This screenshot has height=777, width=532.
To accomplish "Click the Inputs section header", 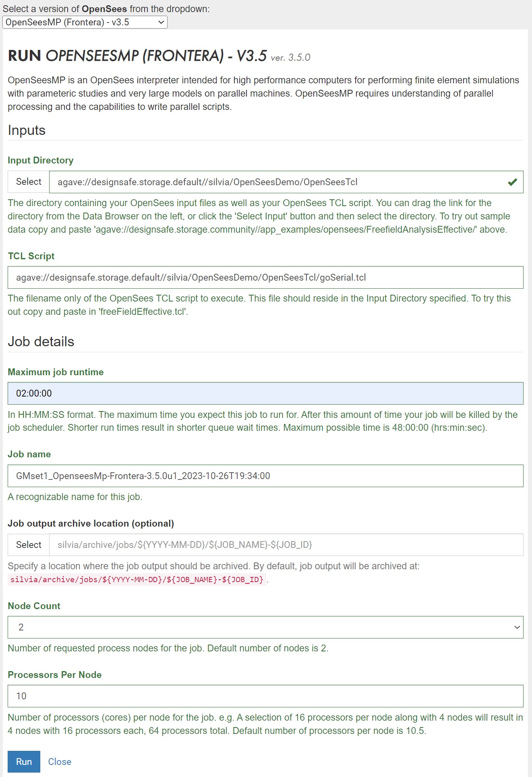I will (27, 130).
